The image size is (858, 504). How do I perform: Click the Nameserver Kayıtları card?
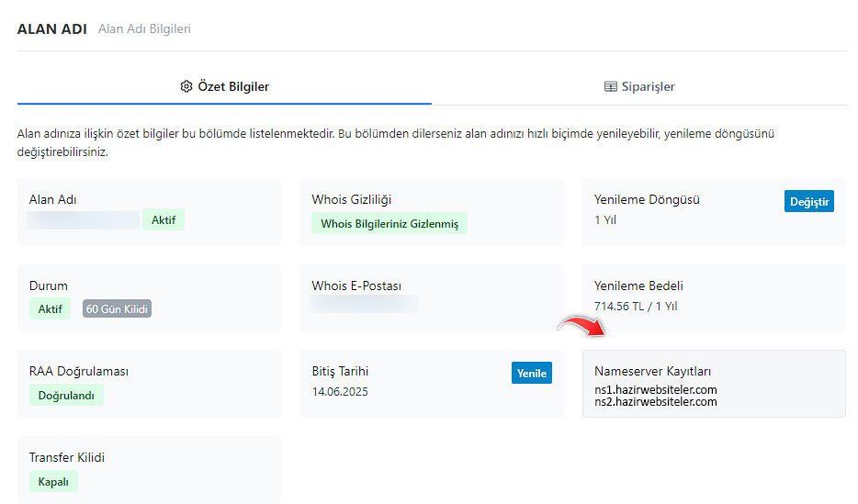tap(714, 383)
